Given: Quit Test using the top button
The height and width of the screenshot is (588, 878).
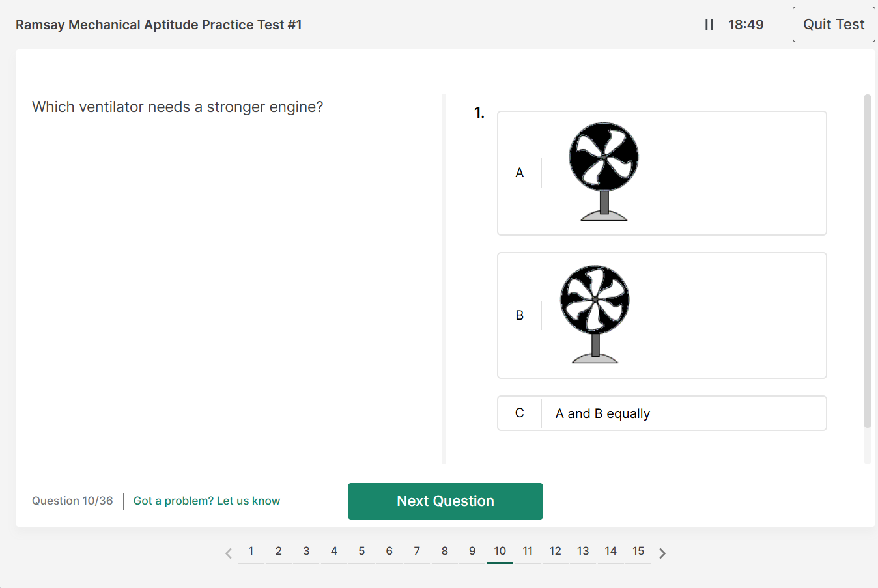Looking at the screenshot, I should coord(833,25).
